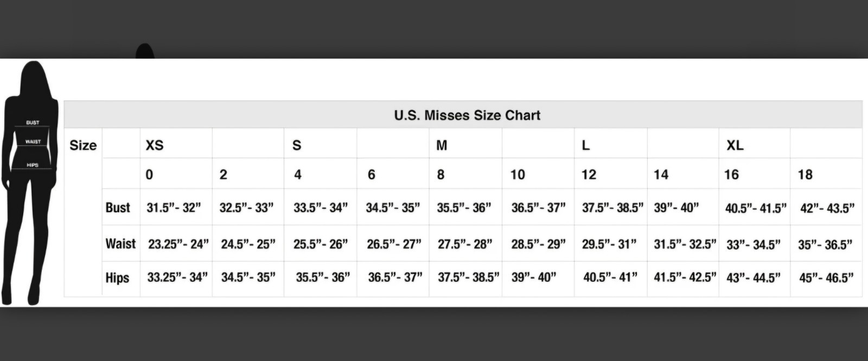This screenshot has width=868, height=361.
Task: Select numeric size 0 cell
Action: (x=149, y=174)
